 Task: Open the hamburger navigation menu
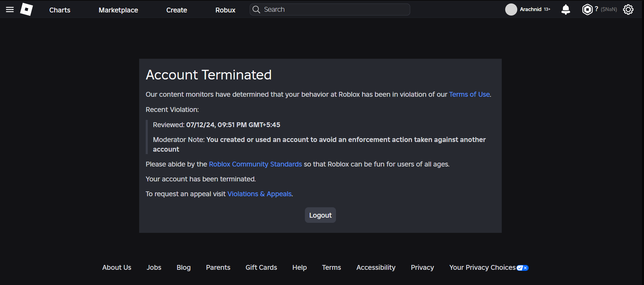10,10
